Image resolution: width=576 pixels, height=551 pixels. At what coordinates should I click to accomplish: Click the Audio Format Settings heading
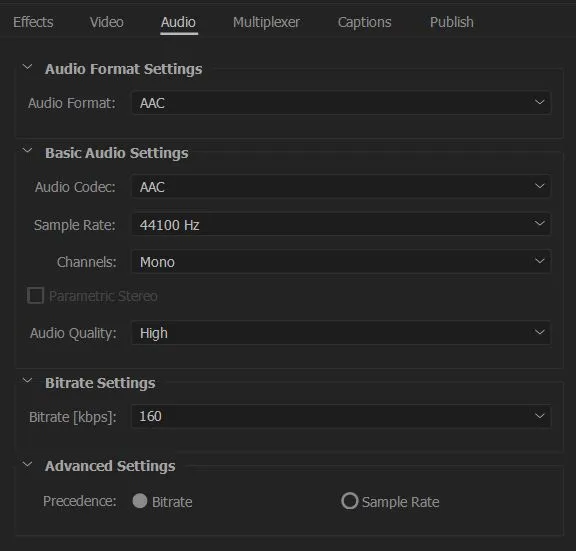pos(123,69)
